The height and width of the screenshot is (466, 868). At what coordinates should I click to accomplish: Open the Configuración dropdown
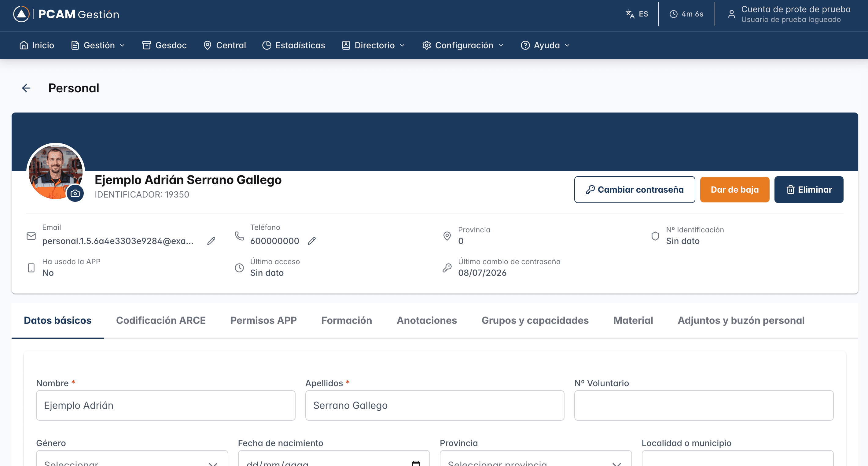pos(463,45)
